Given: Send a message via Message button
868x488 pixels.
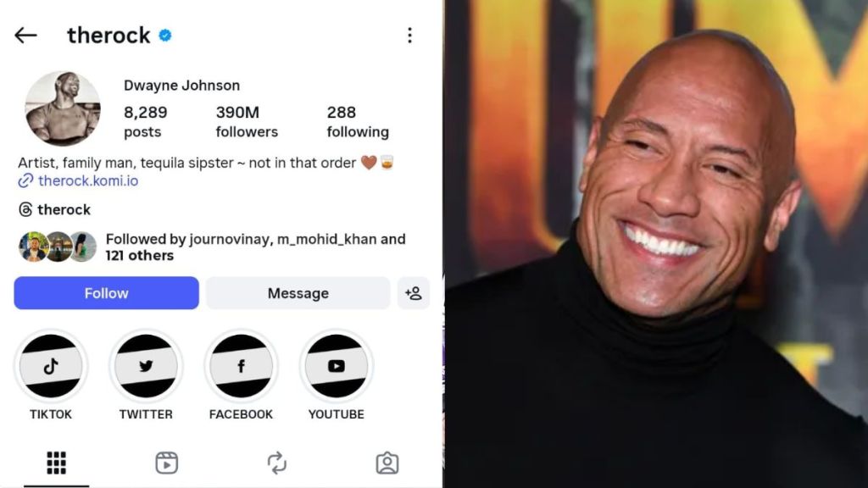Looking at the screenshot, I should pos(298,293).
